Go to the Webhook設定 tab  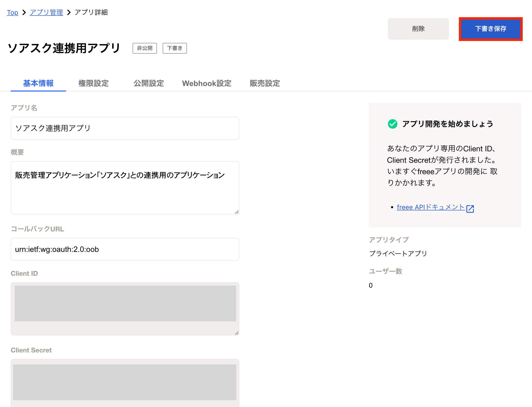tap(206, 83)
